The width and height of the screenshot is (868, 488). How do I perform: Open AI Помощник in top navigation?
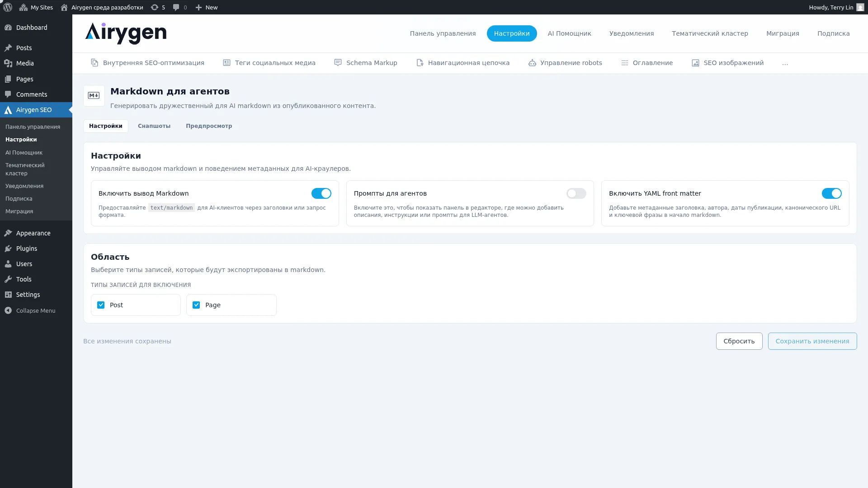pyautogui.click(x=569, y=33)
